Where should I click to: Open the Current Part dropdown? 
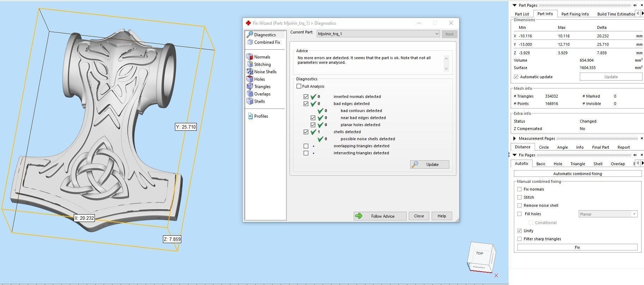[x=378, y=34]
